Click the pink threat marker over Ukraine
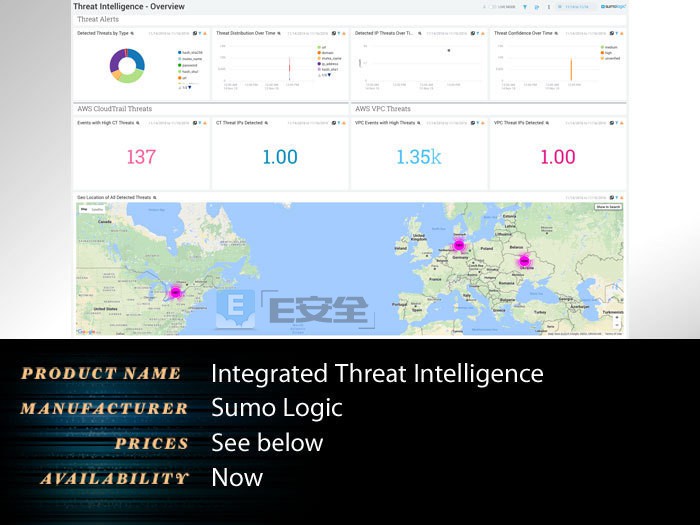The height and width of the screenshot is (525, 700). tap(525, 261)
